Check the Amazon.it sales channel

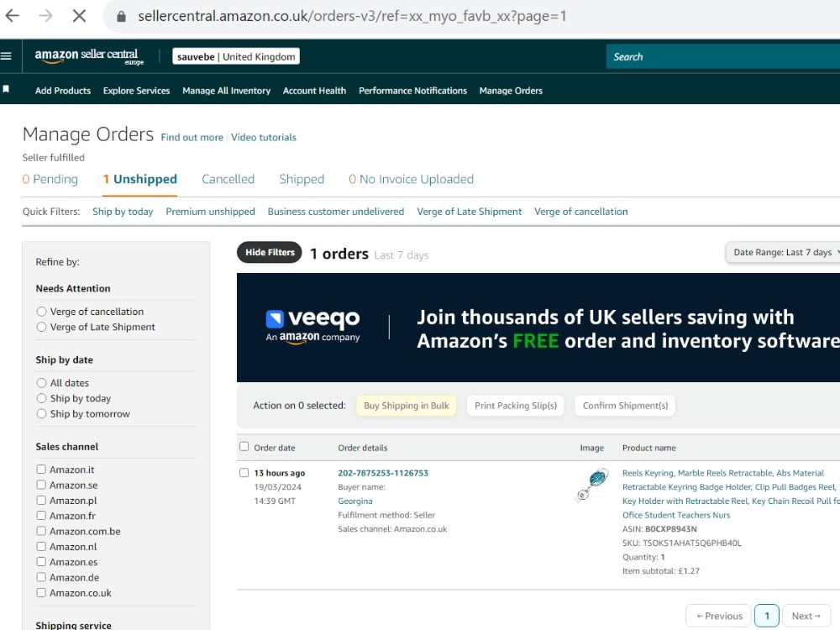pos(41,470)
